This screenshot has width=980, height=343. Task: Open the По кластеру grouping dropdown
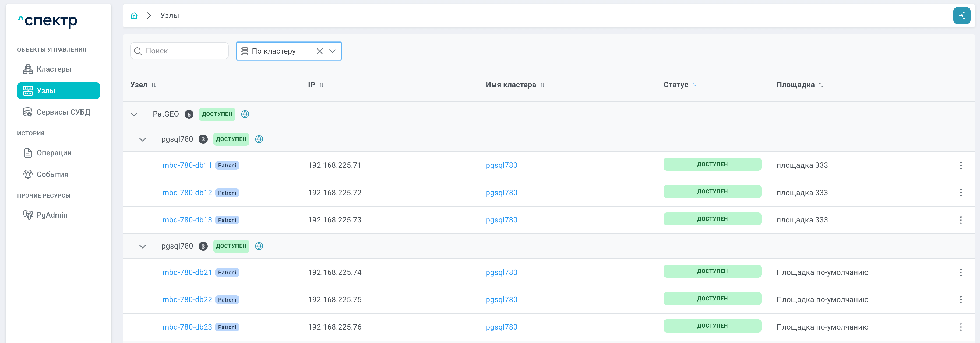pos(332,51)
